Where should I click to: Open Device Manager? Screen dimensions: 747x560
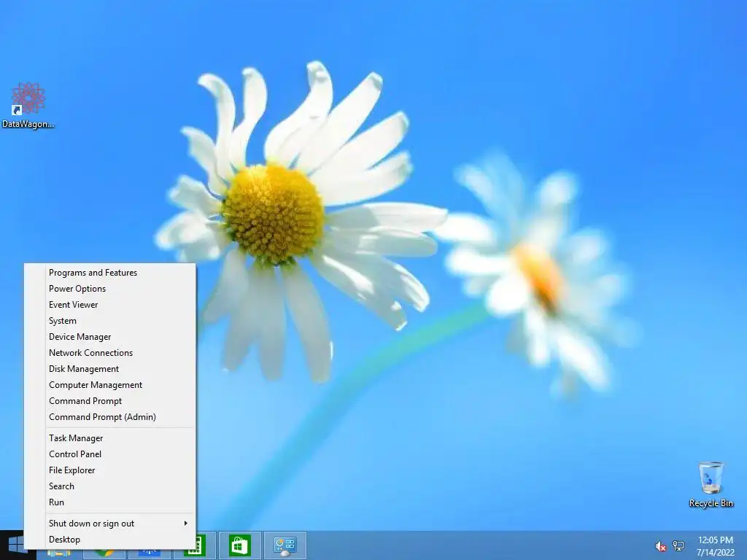pos(109,337)
